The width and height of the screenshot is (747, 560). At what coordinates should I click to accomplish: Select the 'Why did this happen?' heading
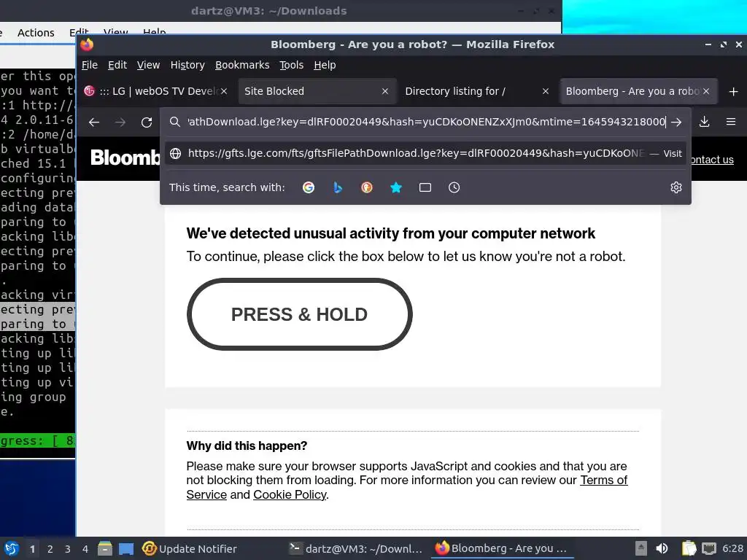(x=247, y=446)
